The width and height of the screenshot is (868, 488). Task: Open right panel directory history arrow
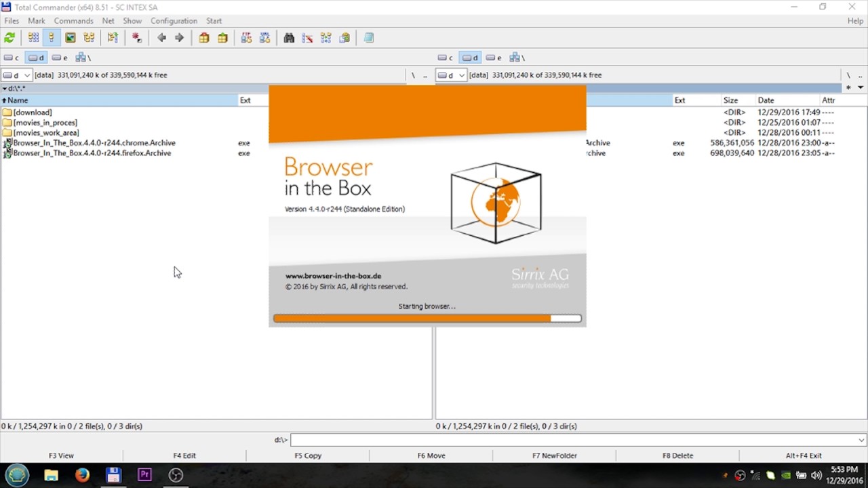[x=861, y=87]
